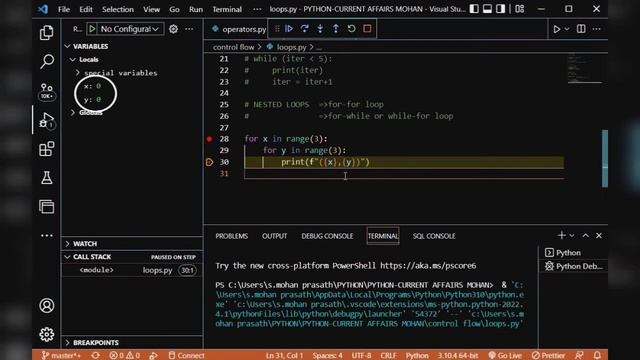The image size is (640, 360).
Task: Open Source Control view with 10K badge
Action: (x=47, y=91)
